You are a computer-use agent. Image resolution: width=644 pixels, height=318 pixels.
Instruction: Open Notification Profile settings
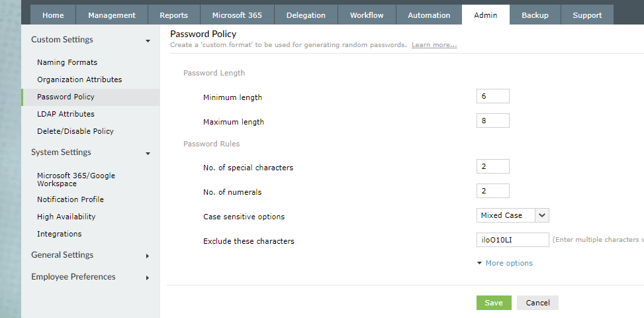70,199
